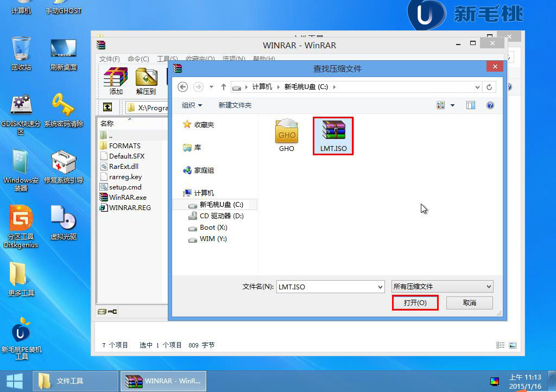
Task: Open the 组织 organize dropdown
Action: pyautogui.click(x=192, y=105)
